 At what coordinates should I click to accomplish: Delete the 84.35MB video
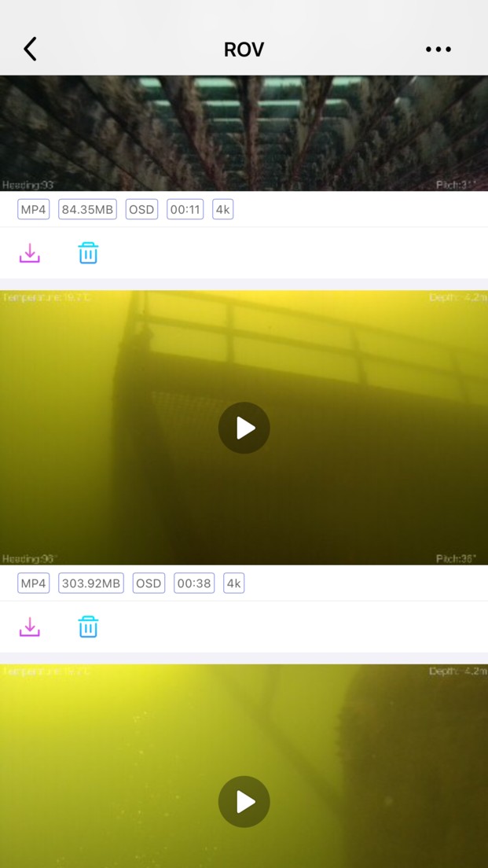88,253
